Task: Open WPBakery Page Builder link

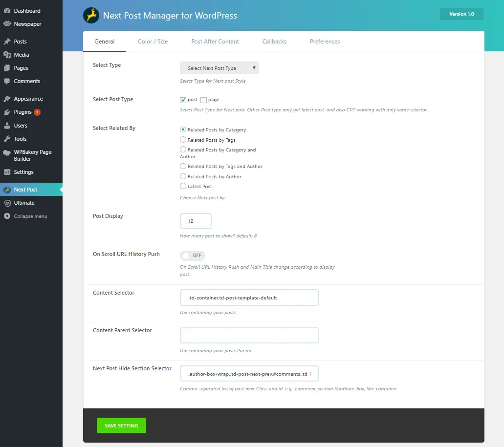Action: pyautogui.click(x=31, y=155)
